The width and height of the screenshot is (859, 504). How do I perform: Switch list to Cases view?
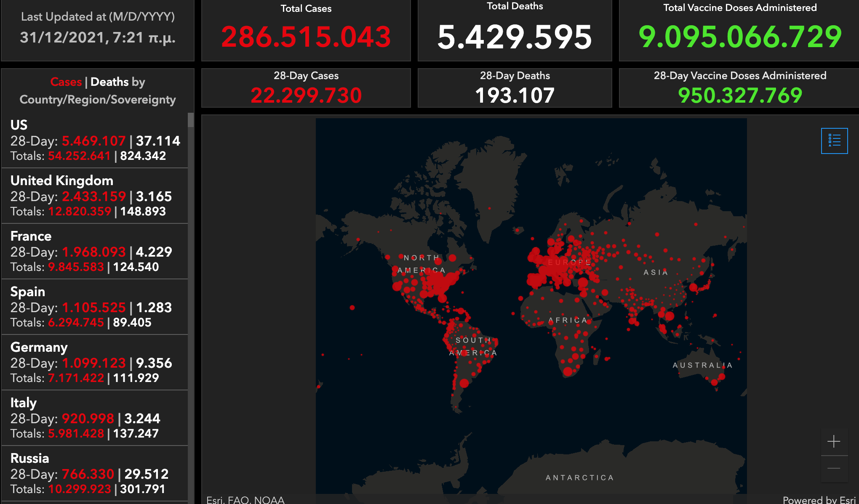66,82
